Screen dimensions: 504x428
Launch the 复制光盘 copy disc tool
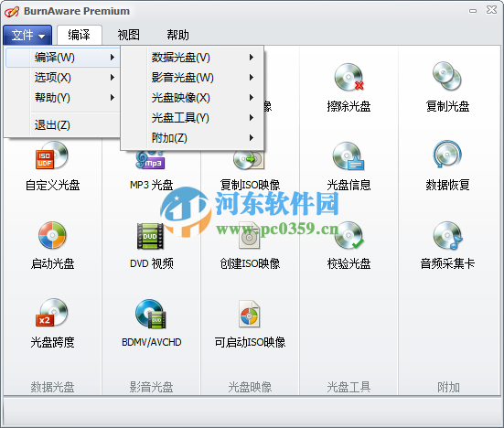(447, 88)
